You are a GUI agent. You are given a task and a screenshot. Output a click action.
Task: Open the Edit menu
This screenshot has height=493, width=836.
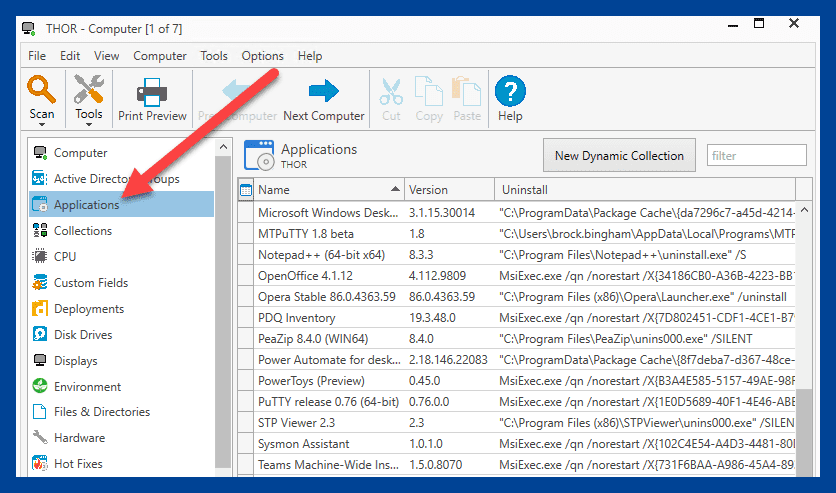(70, 56)
